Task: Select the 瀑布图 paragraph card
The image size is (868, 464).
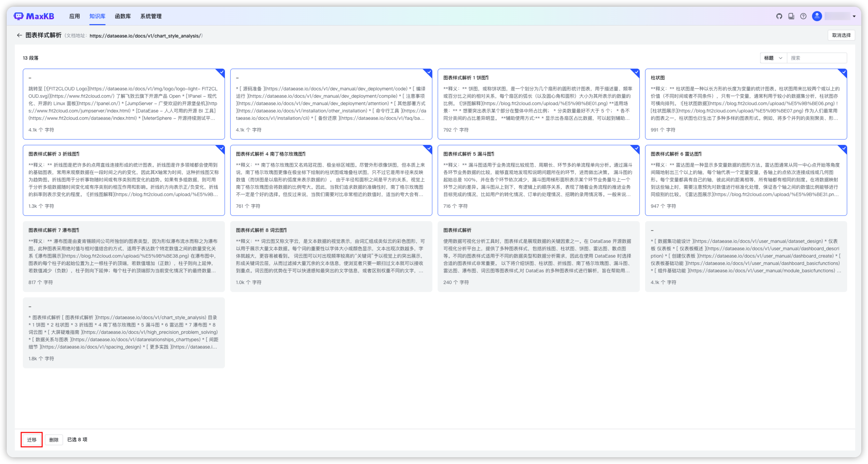Action: pyautogui.click(x=124, y=256)
